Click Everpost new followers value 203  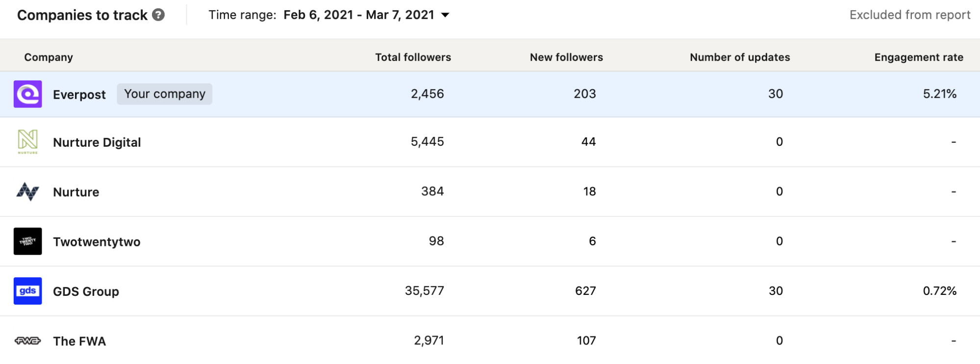click(x=585, y=94)
